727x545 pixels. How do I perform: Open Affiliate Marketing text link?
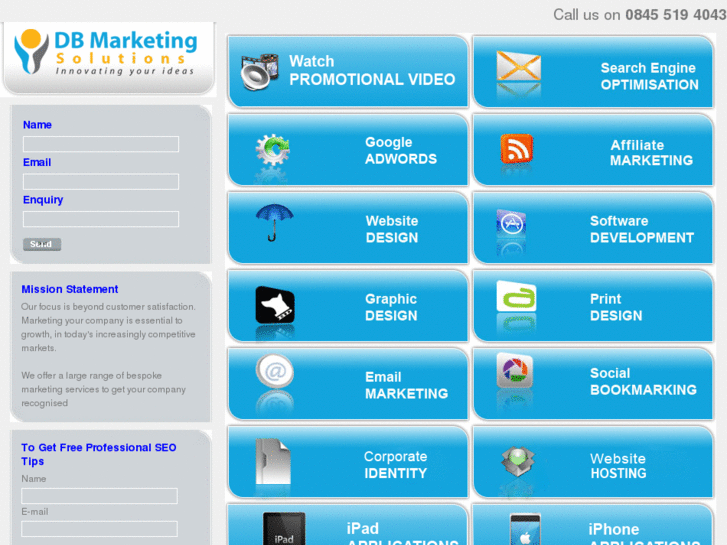(651, 153)
